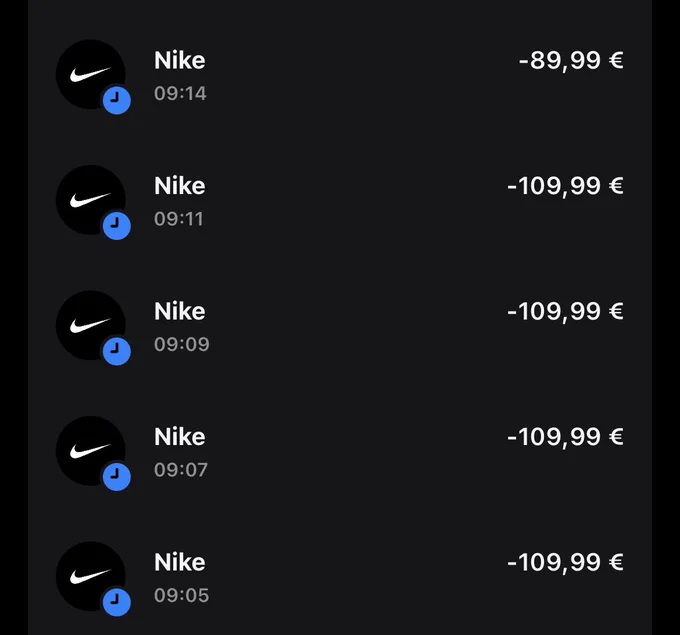This screenshot has width=680, height=635.
Task: Tap the Nike logo on 09:05 transaction
Action: pos(91,576)
